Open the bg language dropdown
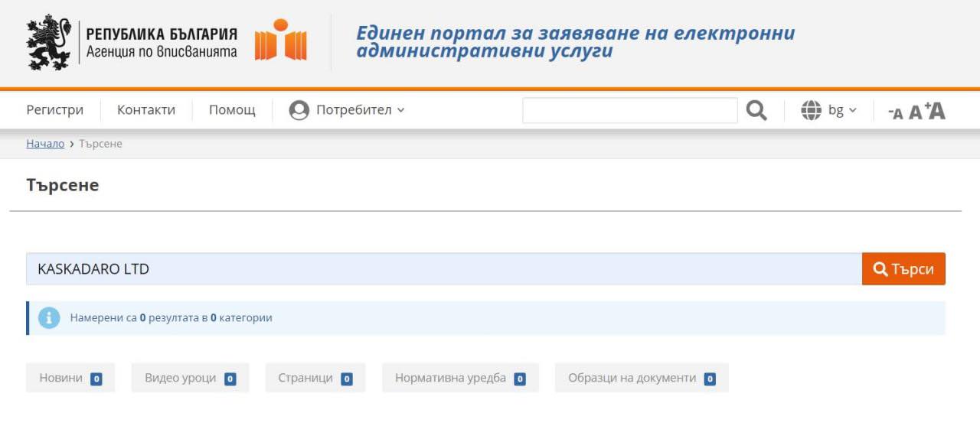This screenshot has height=426, width=980. pos(842,110)
